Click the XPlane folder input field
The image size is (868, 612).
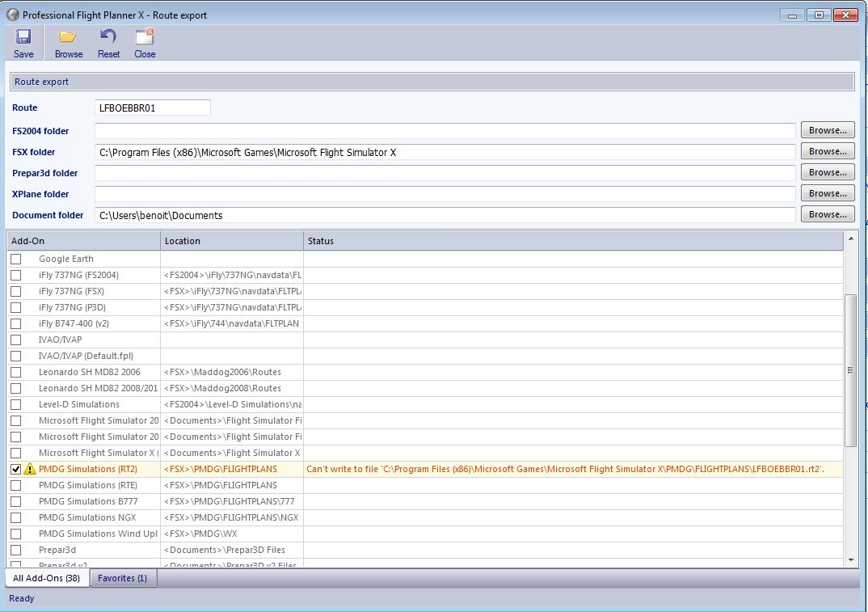(x=445, y=194)
